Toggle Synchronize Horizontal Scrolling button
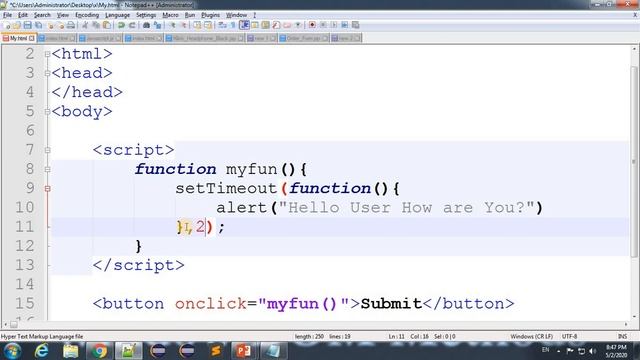The image size is (640, 360). click(208, 25)
